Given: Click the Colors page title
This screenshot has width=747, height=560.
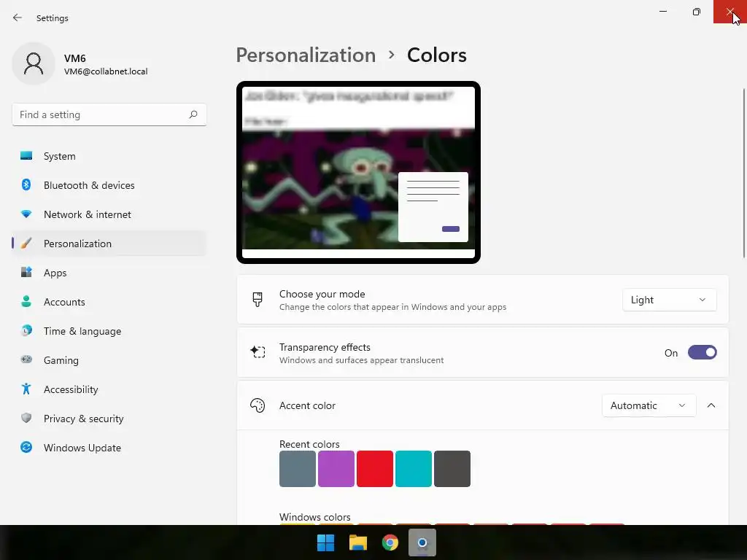Looking at the screenshot, I should point(436,55).
